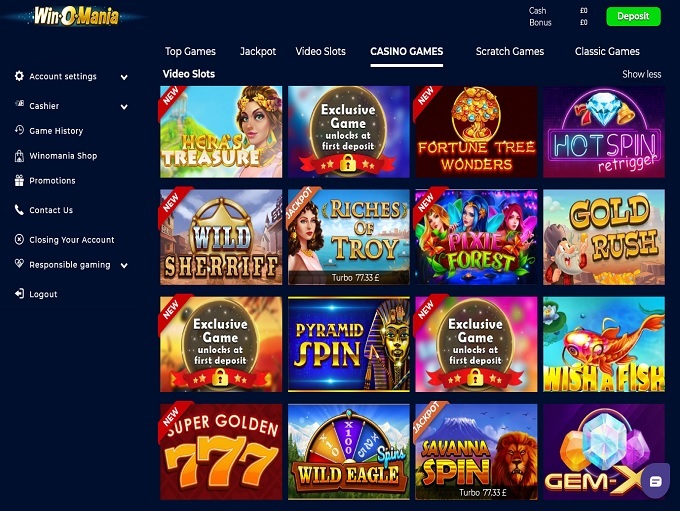Click the Show less link
The width and height of the screenshot is (680, 511).
[641, 74]
